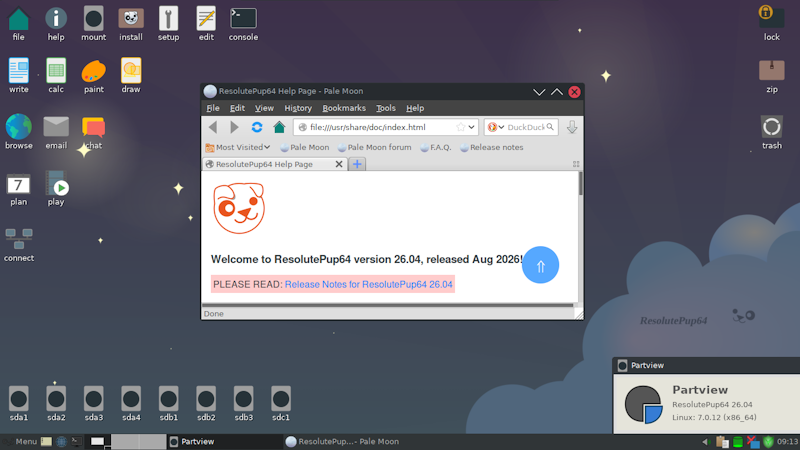Open the Help menu in Pale Moon
800x450 pixels.
tap(415, 108)
